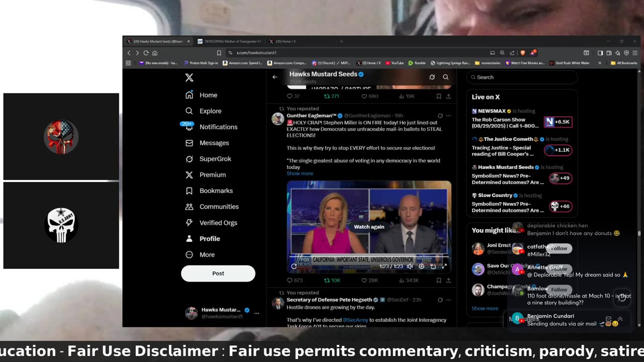Open the All Bookmarks folder
644x362 pixels.
pos(624,63)
